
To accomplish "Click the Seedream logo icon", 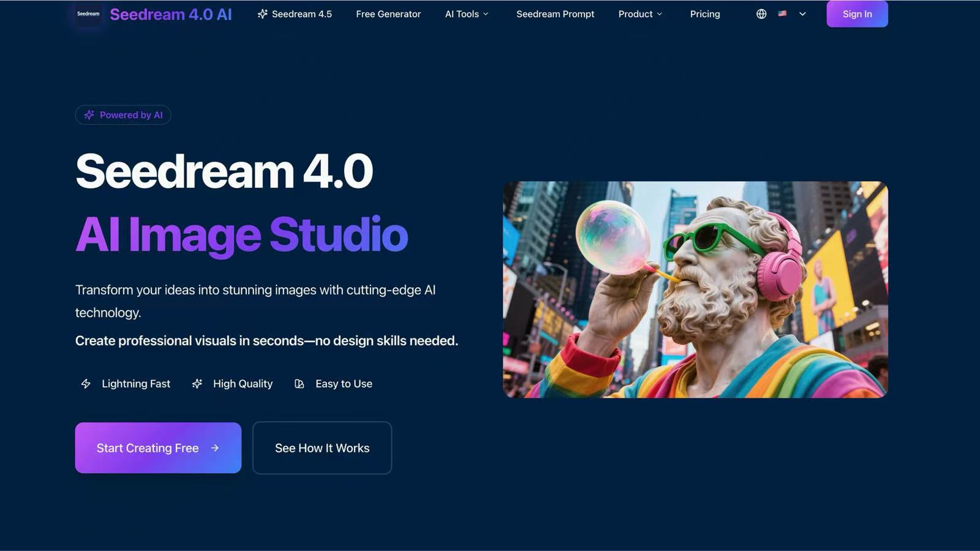I will (87, 13).
